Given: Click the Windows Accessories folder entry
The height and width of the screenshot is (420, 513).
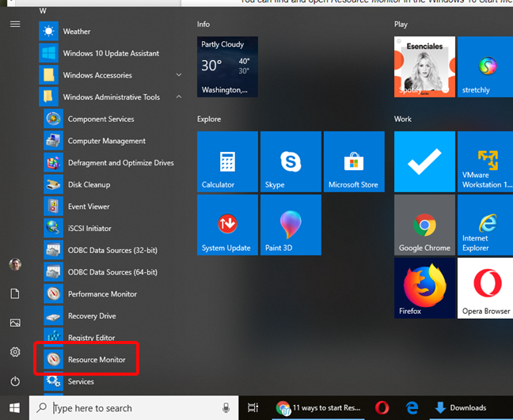Looking at the screenshot, I should coord(112,75).
